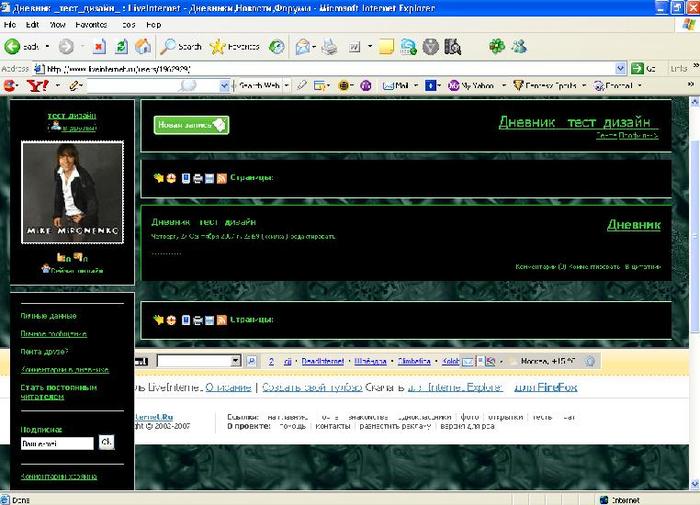Open Личные данные in sidebar
The height and width of the screenshot is (505, 700).
pos(49,316)
